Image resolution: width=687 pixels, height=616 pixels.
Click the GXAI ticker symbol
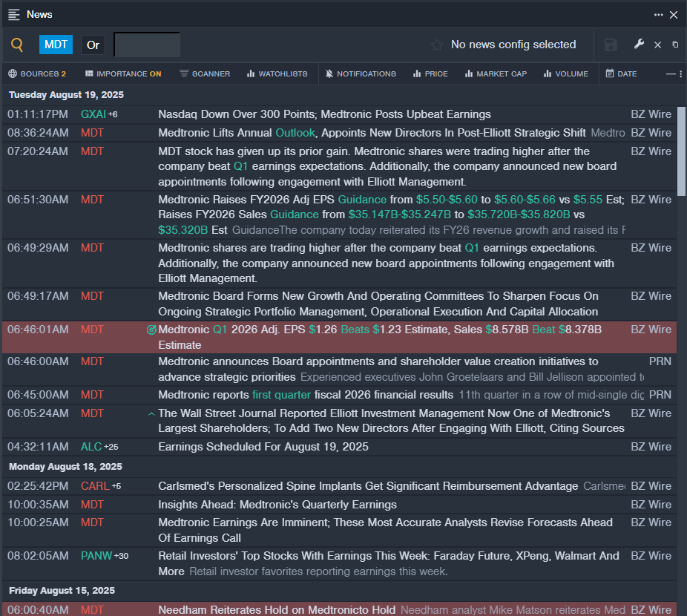(93, 114)
